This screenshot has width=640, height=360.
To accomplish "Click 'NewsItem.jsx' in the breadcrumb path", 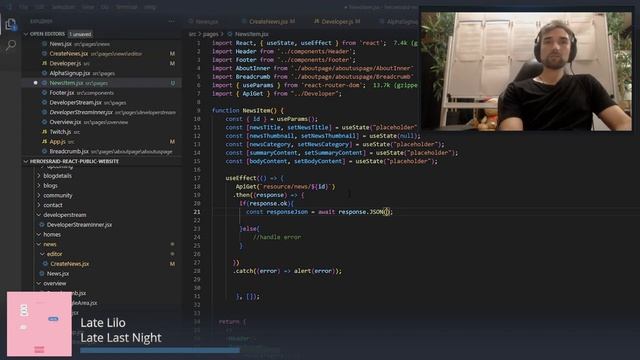I will pos(251,34).
